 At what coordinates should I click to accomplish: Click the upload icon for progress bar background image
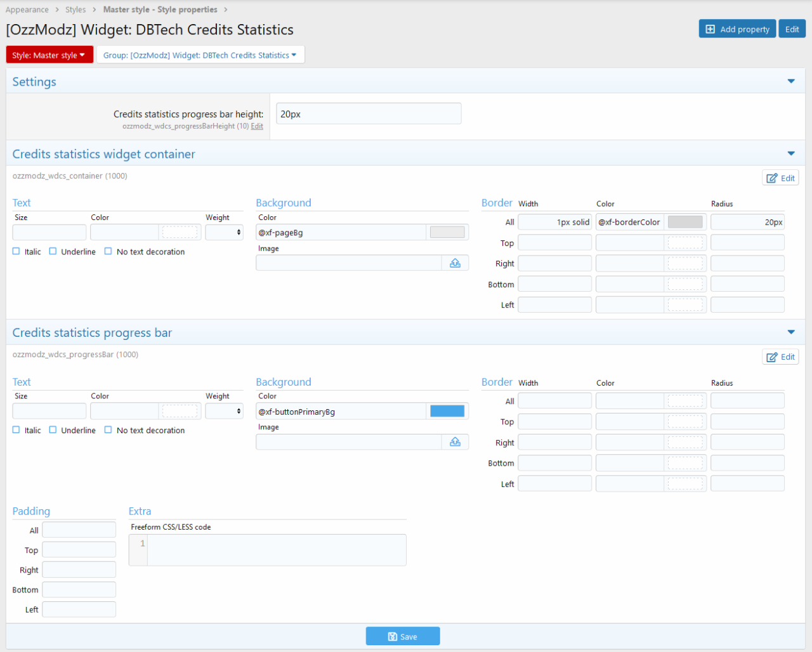[455, 442]
